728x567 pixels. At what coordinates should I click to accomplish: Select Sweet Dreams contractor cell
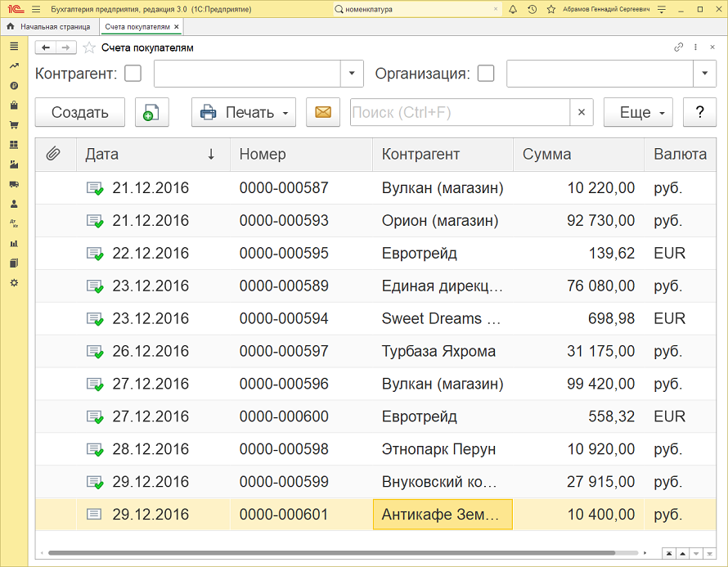click(443, 318)
